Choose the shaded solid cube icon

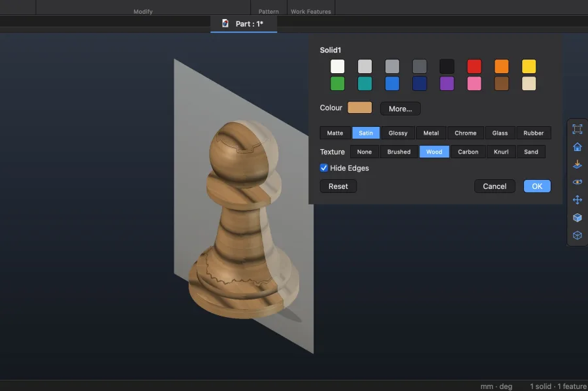coord(577,218)
